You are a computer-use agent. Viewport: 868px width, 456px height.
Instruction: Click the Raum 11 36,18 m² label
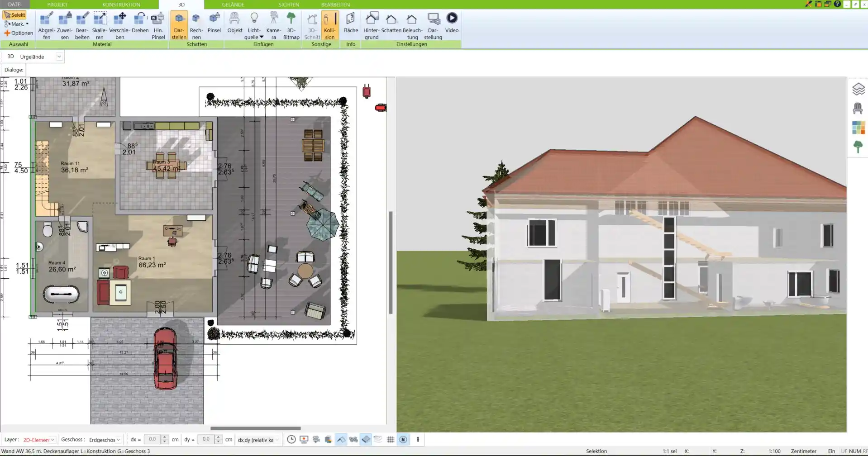tap(74, 167)
